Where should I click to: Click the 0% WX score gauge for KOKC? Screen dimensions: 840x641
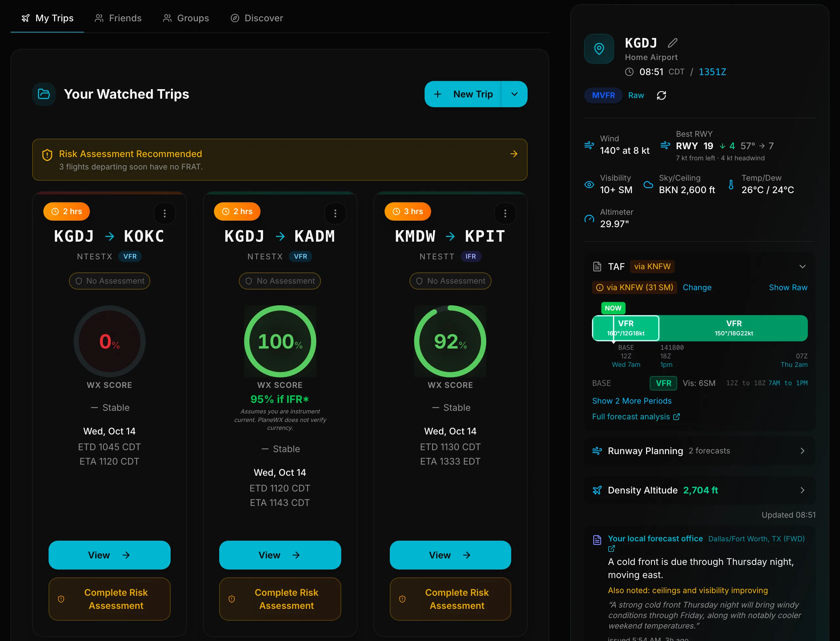[x=110, y=341]
